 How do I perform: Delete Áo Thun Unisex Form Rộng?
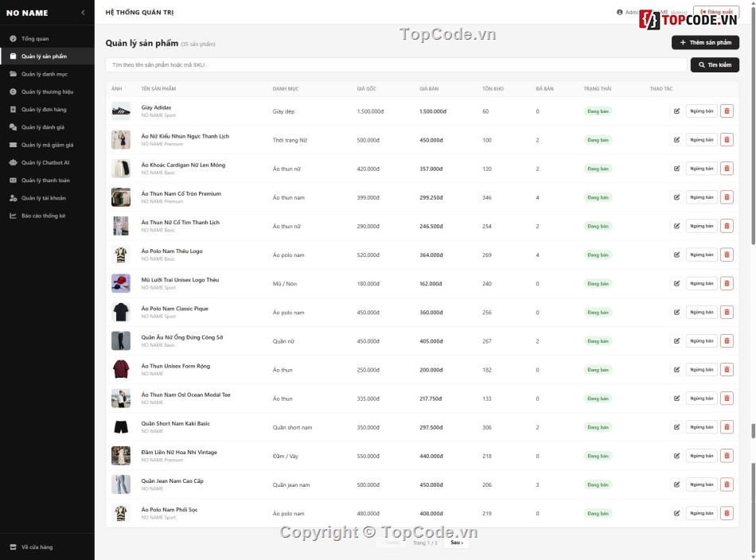[x=727, y=370]
